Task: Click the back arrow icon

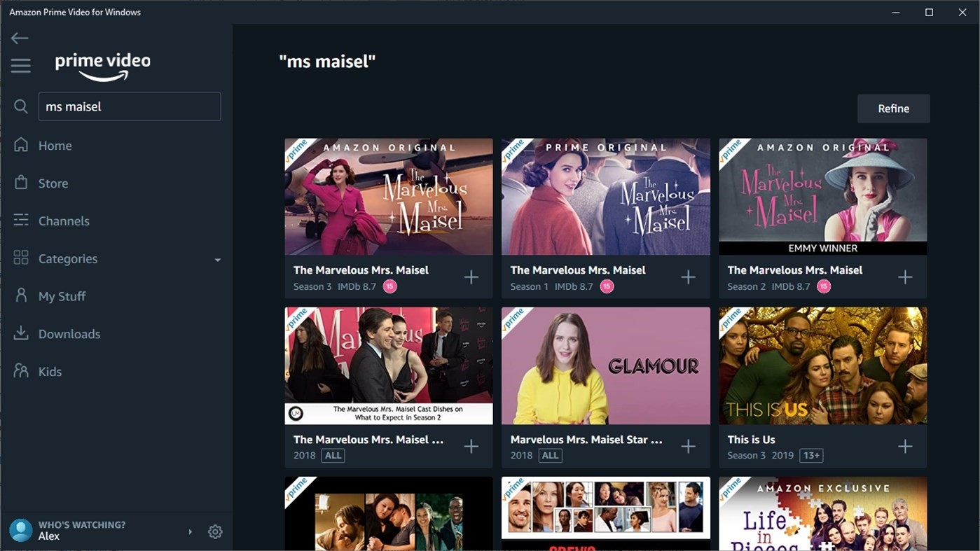Action: (x=20, y=39)
